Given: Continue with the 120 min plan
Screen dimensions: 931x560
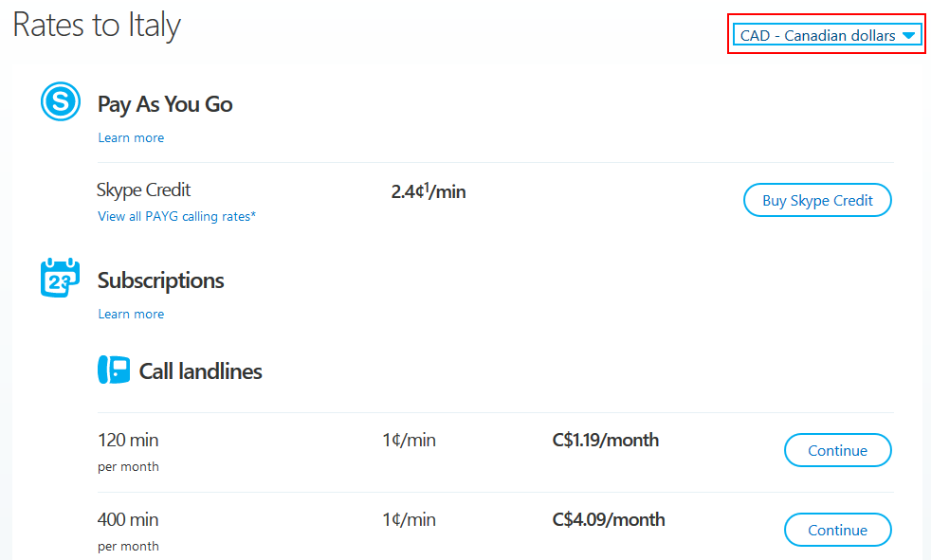Looking at the screenshot, I should pos(837,451).
